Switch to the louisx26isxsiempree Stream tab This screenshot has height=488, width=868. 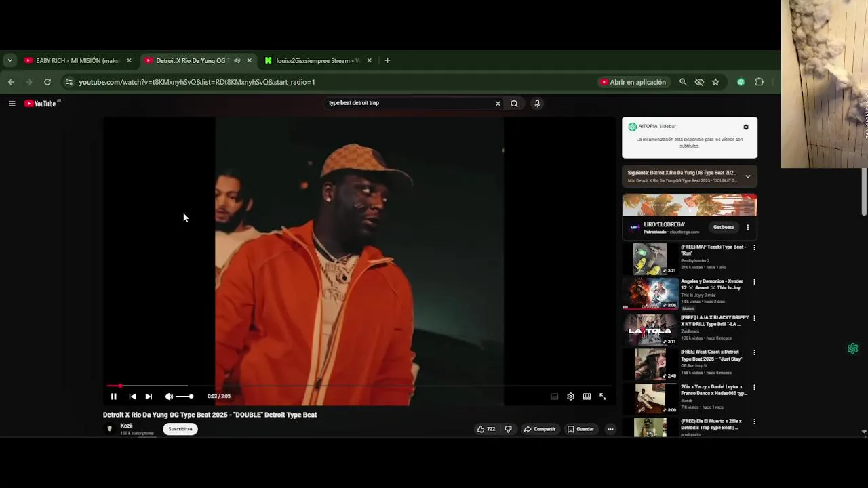317,60
